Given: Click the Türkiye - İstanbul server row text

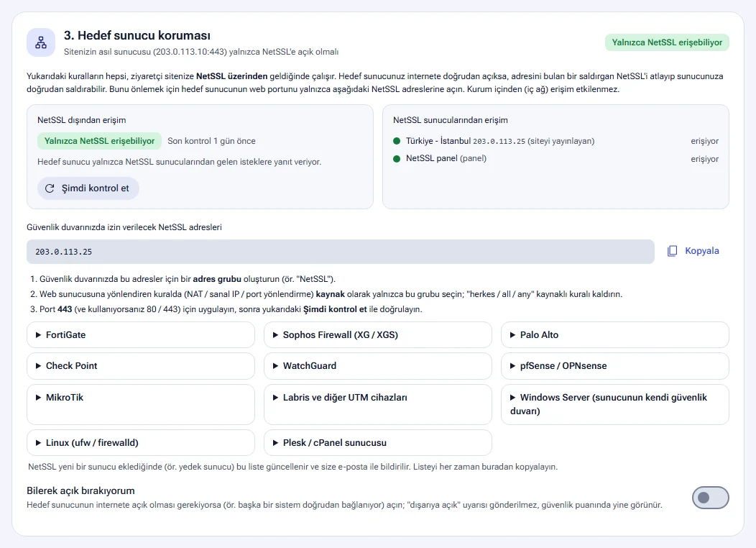Looking at the screenshot, I should (x=500, y=141).
